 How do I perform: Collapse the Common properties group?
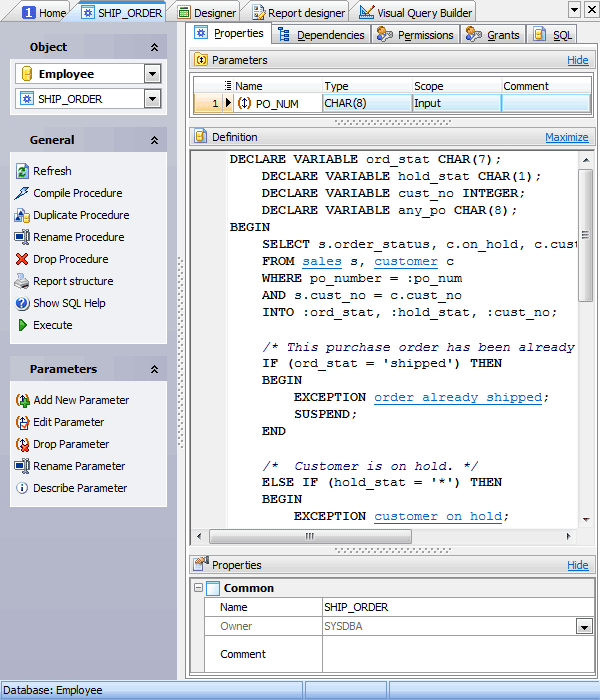click(x=199, y=588)
